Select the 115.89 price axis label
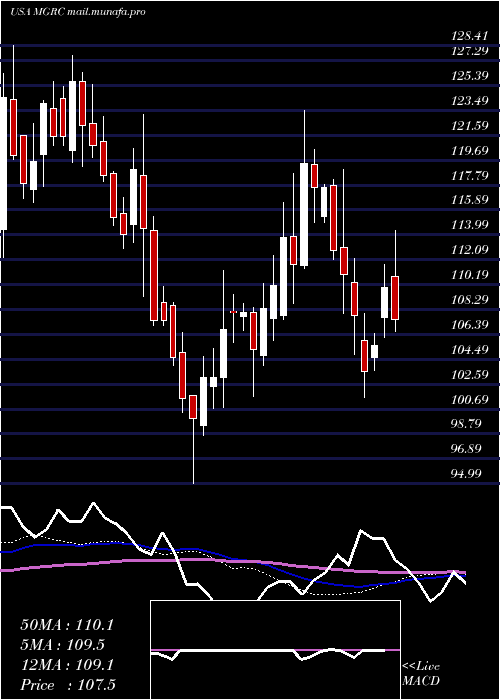This screenshot has height=700, width=500. pos(468,200)
